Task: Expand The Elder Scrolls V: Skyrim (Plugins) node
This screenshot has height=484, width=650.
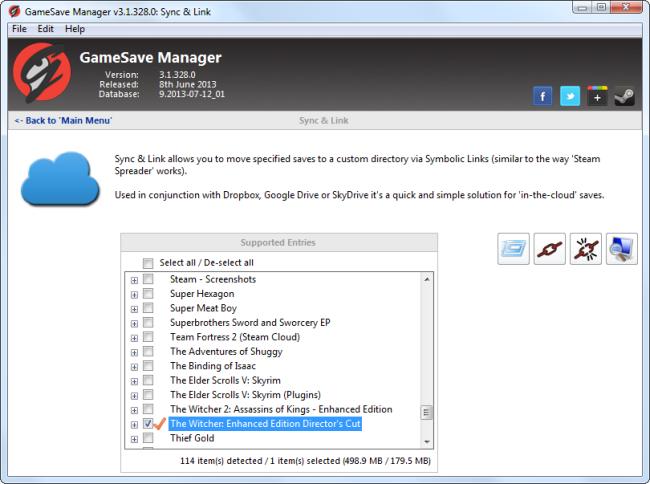Action: point(134,396)
